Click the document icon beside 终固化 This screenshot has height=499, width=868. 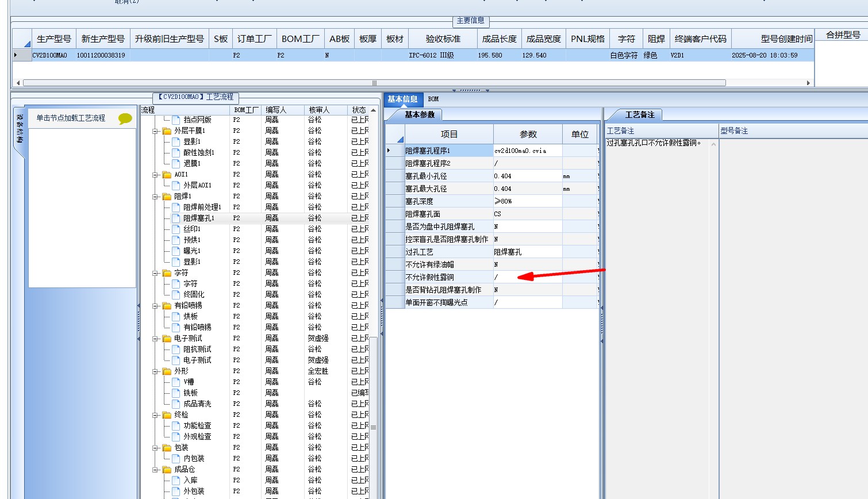tap(176, 294)
